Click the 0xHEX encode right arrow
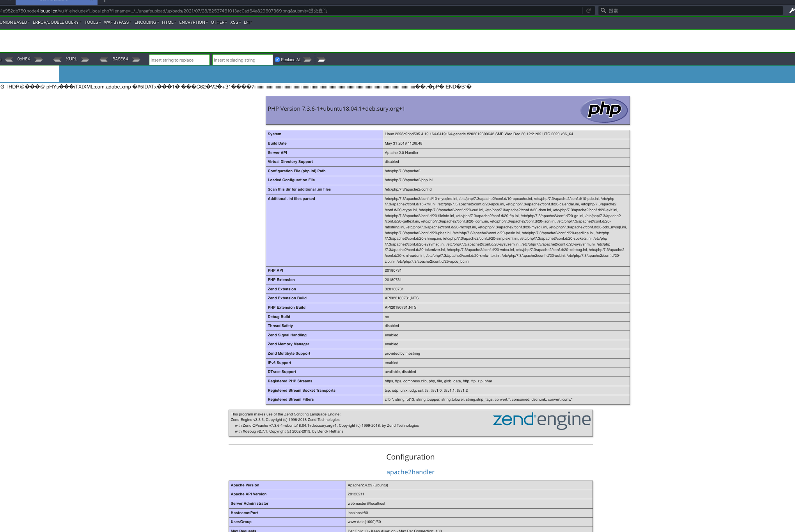 click(39, 60)
